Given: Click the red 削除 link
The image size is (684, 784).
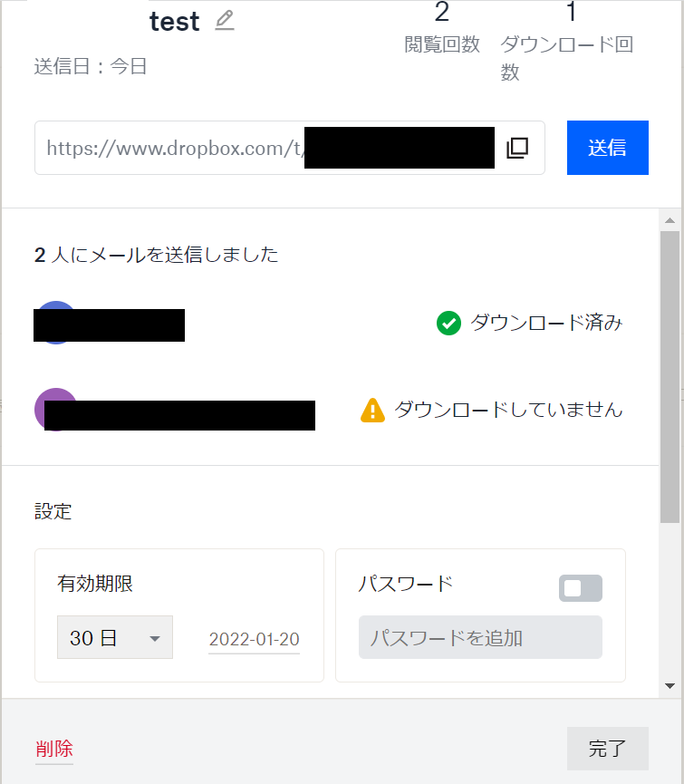Looking at the screenshot, I should coord(54,749).
